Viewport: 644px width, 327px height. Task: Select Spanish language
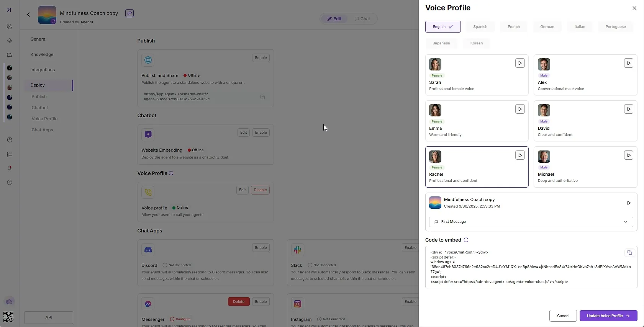pos(480,27)
